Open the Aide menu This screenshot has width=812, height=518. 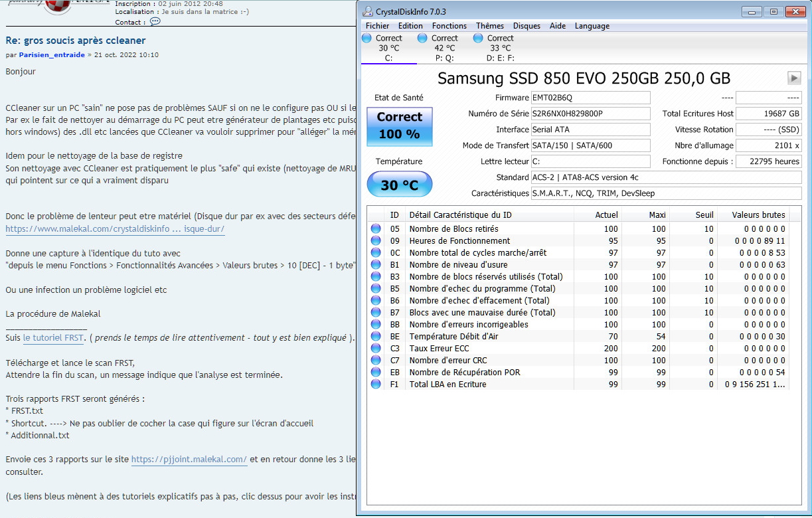(558, 26)
